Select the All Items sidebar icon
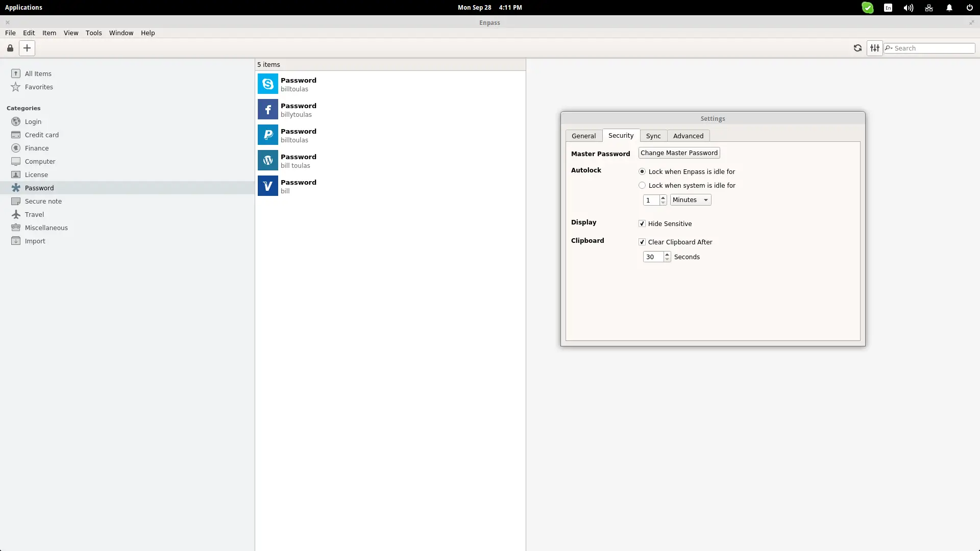 [x=16, y=73]
